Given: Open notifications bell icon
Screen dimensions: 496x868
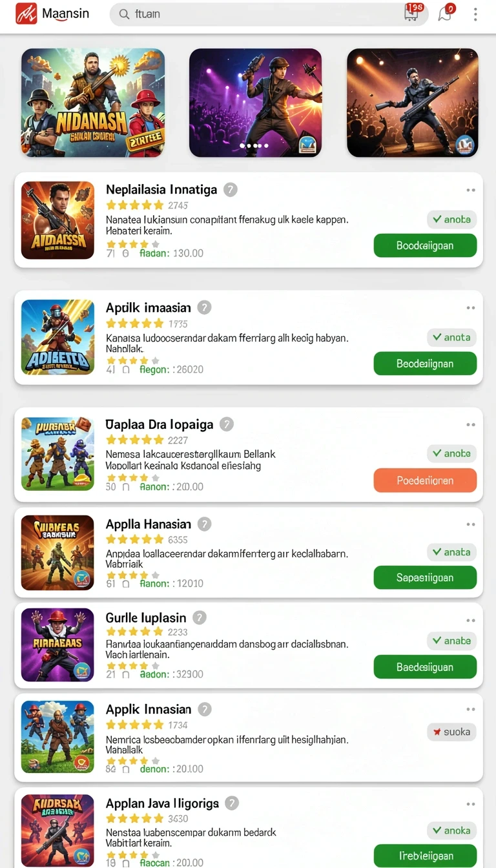Looking at the screenshot, I should (x=446, y=14).
